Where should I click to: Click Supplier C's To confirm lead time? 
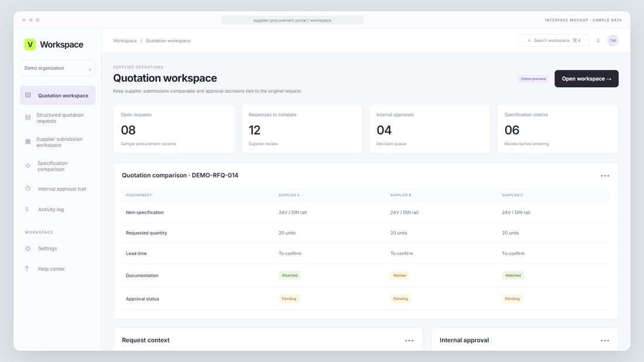513,253
